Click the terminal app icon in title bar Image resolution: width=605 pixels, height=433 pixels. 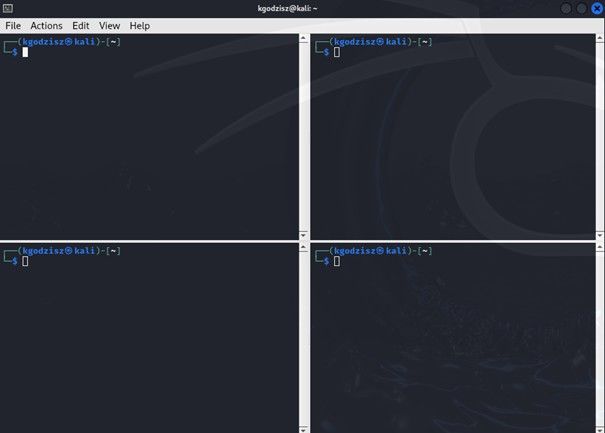click(x=8, y=8)
